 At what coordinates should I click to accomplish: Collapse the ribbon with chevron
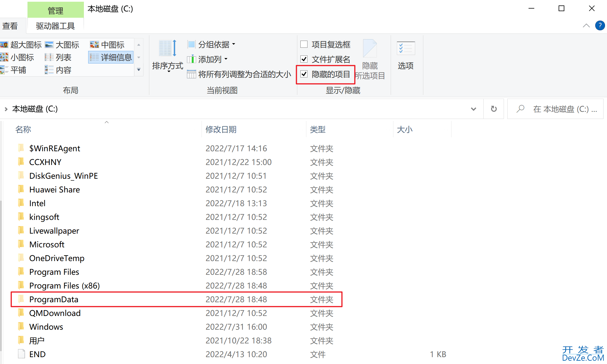point(586,25)
